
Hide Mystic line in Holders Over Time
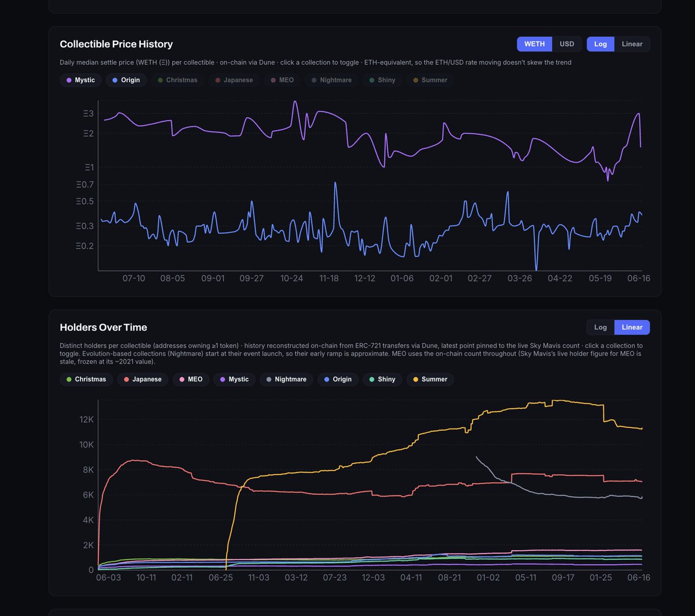(234, 379)
